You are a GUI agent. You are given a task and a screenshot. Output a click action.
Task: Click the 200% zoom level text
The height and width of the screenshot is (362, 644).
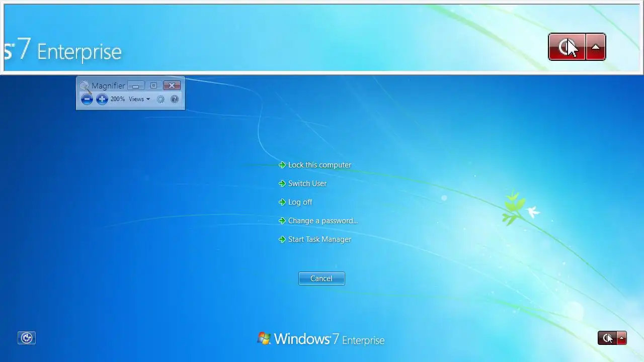(x=118, y=99)
